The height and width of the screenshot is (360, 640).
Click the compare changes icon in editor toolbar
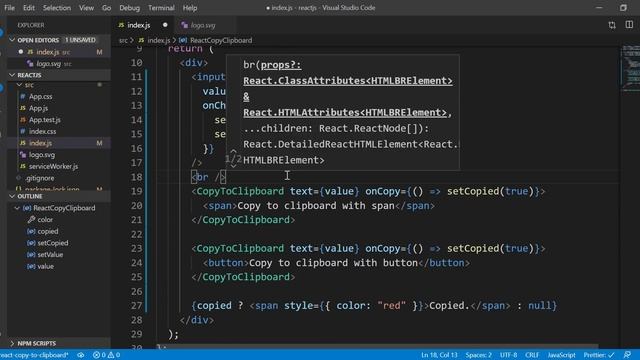[x=612, y=25]
